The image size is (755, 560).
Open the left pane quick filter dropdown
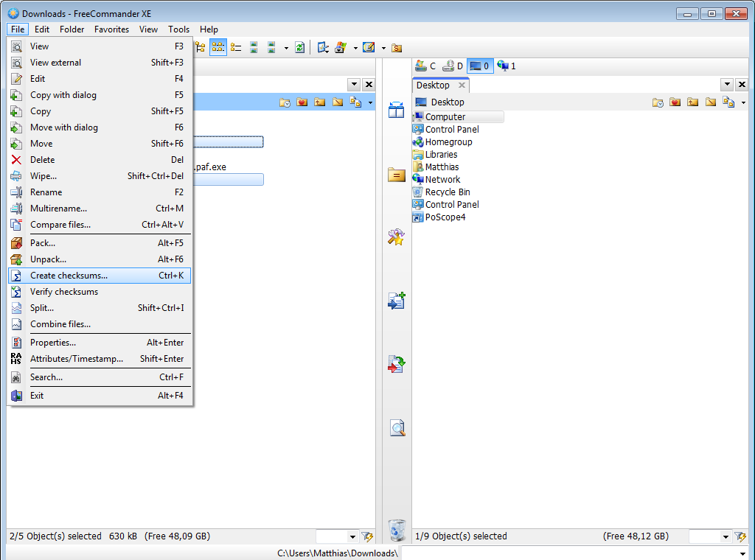pos(352,536)
